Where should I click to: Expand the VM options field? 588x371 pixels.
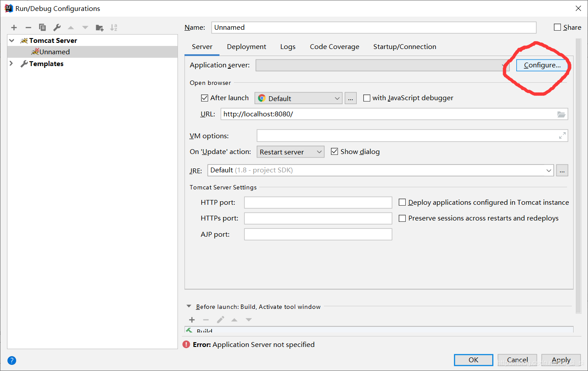click(563, 136)
